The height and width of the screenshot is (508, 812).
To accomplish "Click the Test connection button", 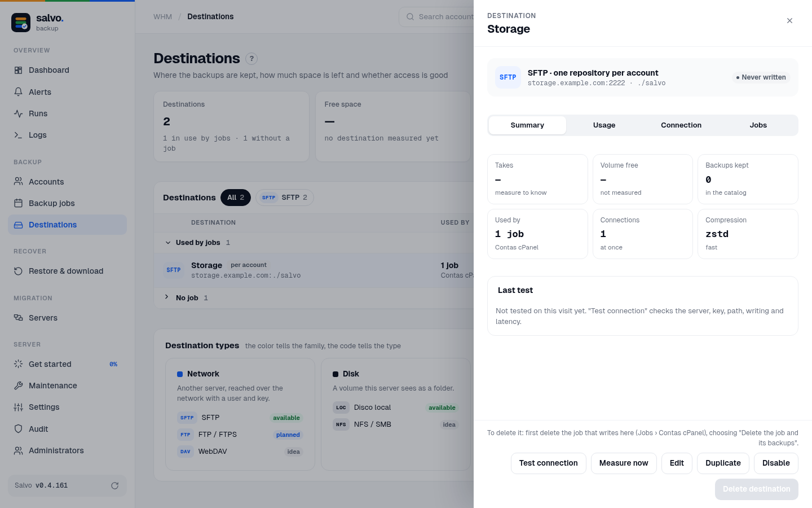I will 549,463.
